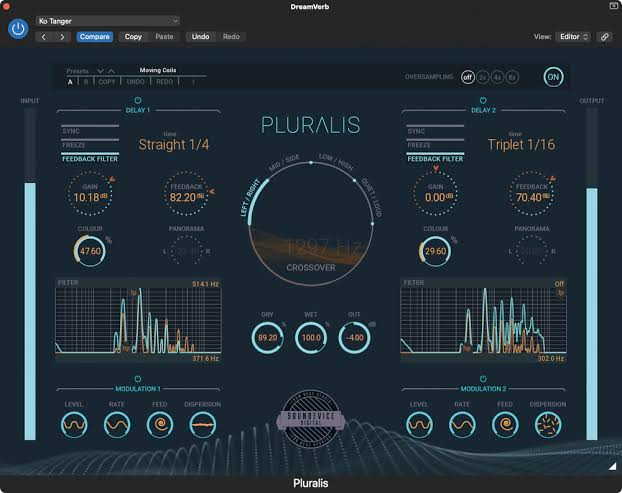The width and height of the screenshot is (622, 493).
Task: Click the Compare button
Action: pyautogui.click(x=94, y=36)
